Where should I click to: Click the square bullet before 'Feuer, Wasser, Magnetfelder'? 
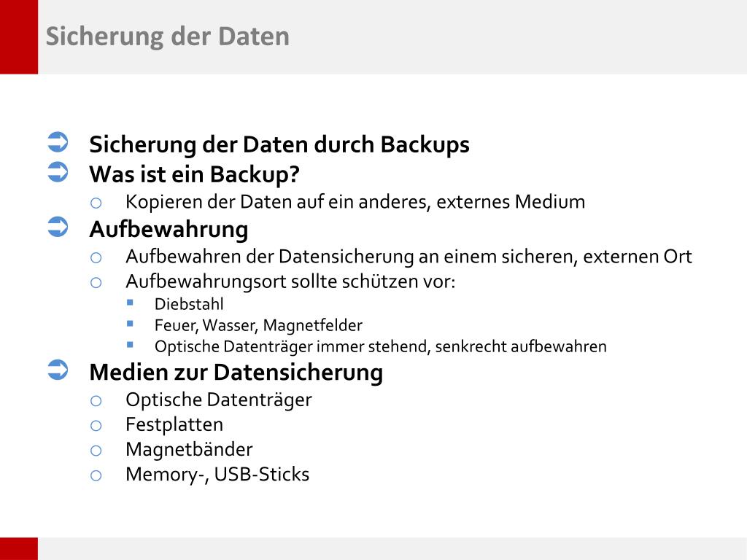coord(130,324)
